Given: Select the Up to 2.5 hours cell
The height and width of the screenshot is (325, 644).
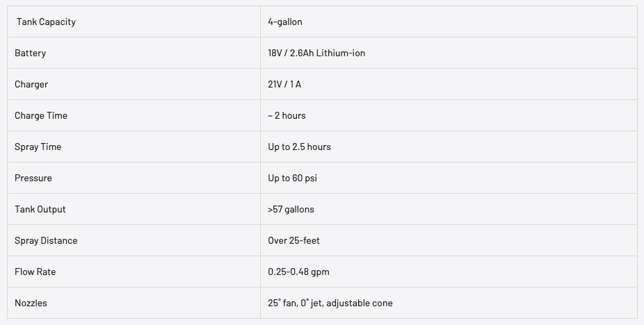Looking at the screenshot, I should pos(299,147).
